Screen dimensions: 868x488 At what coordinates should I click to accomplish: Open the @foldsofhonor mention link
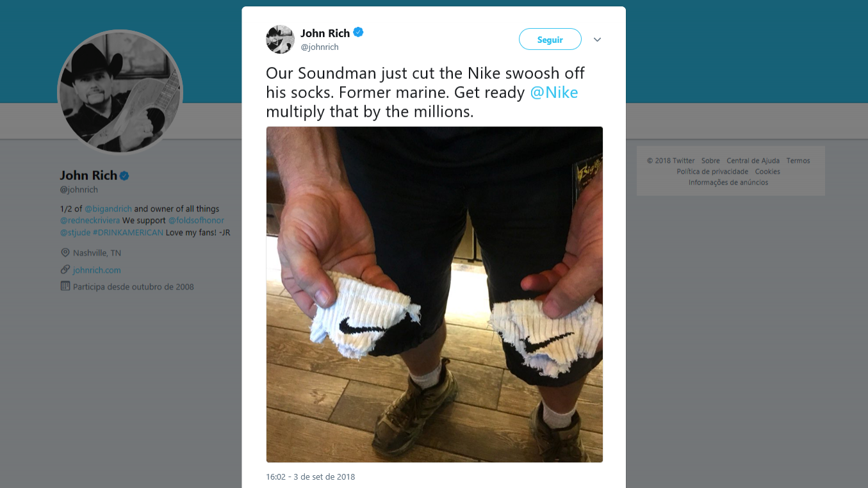[196, 220]
